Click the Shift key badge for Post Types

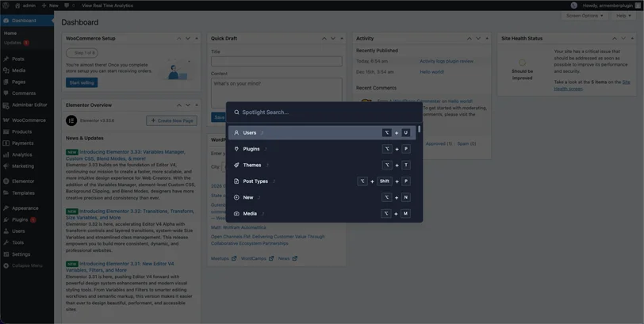[x=385, y=181]
